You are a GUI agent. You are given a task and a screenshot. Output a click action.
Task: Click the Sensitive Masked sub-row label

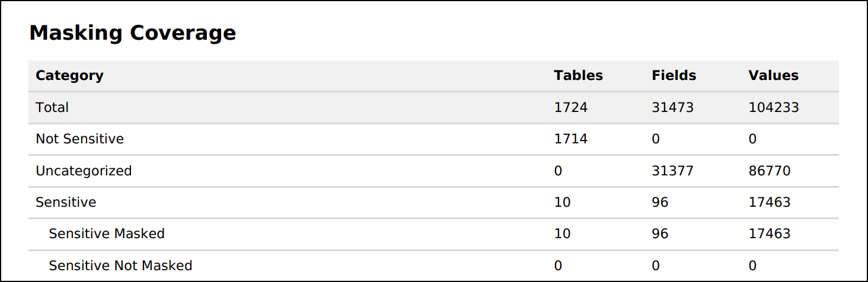click(x=107, y=234)
